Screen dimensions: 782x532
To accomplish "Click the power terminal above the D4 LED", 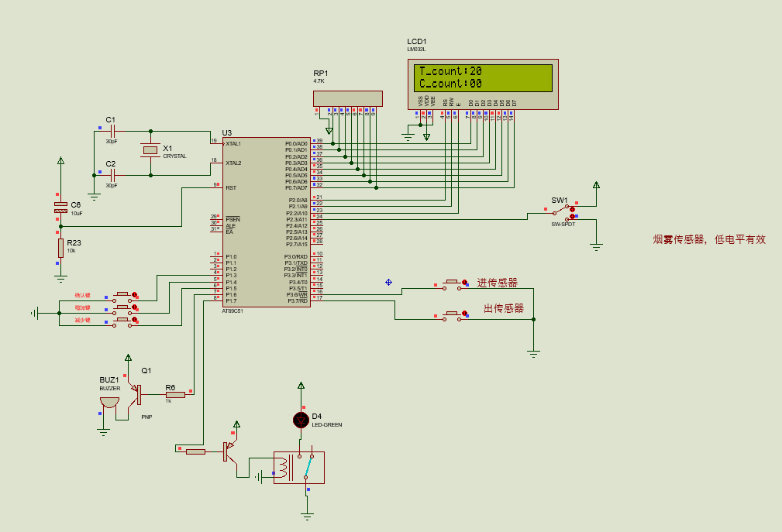I will 301,386.
